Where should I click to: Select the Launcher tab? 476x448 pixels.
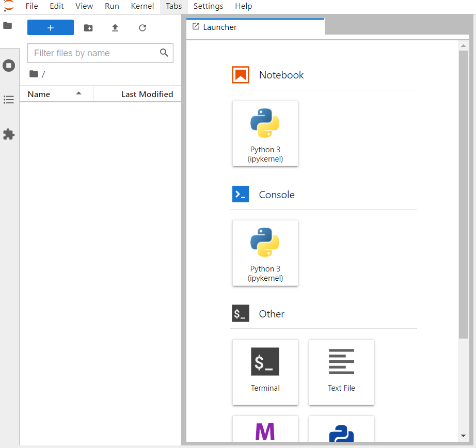pyautogui.click(x=256, y=27)
